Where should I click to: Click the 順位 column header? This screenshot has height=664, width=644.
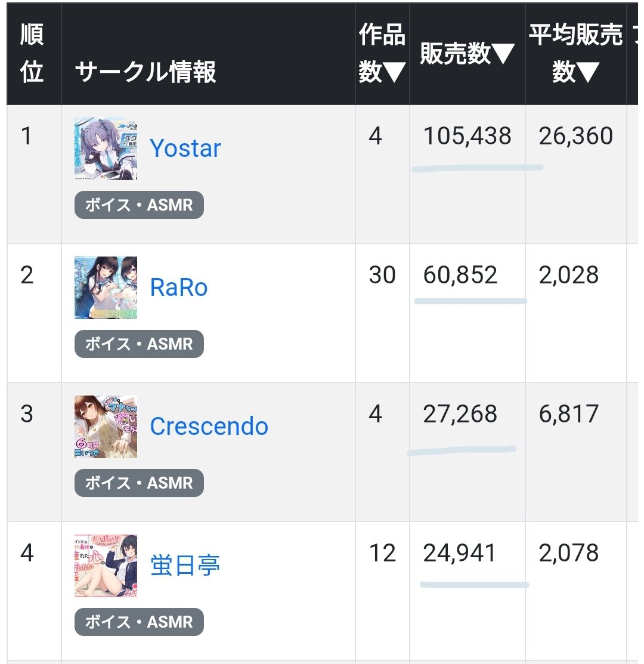pyautogui.click(x=32, y=54)
